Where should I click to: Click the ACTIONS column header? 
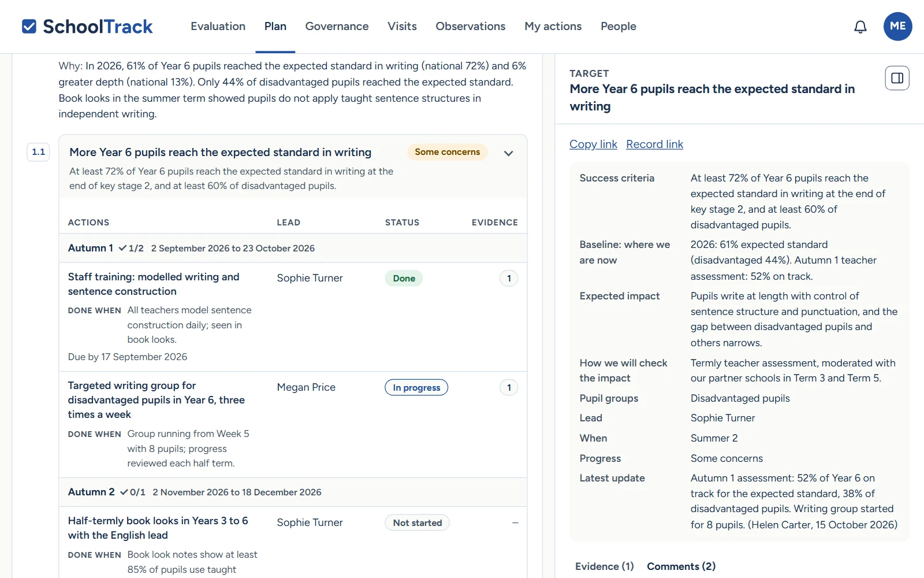pyautogui.click(x=89, y=223)
